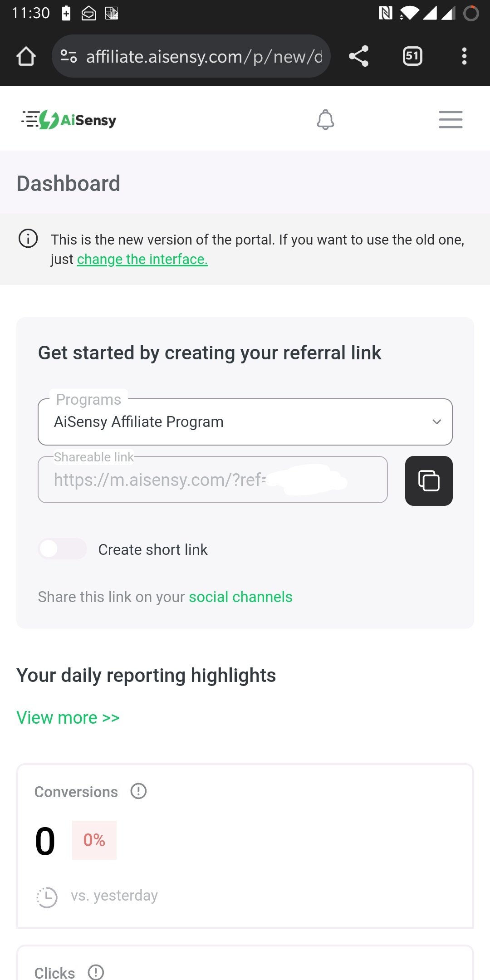Open the Programs dropdown
The width and height of the screenshot is (490, 980).
point(245,421)
